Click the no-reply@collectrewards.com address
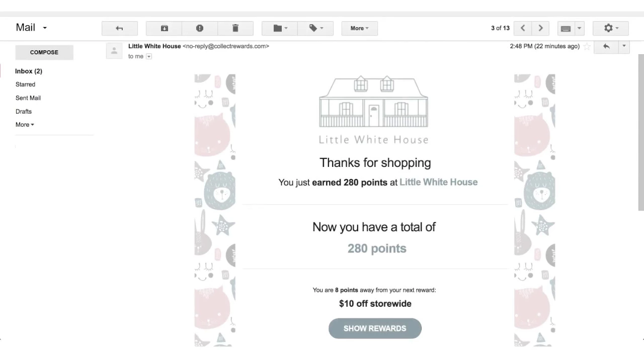The height and width of the screenshot is (362, 644). coord(226,46)
